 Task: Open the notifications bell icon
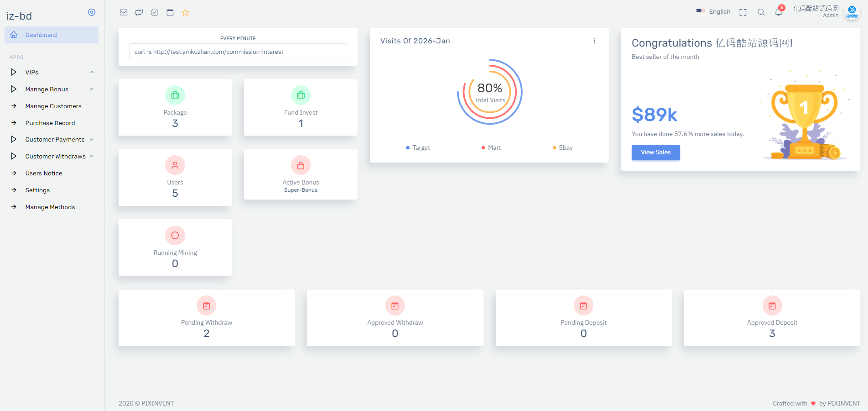[x=778, y=12]
